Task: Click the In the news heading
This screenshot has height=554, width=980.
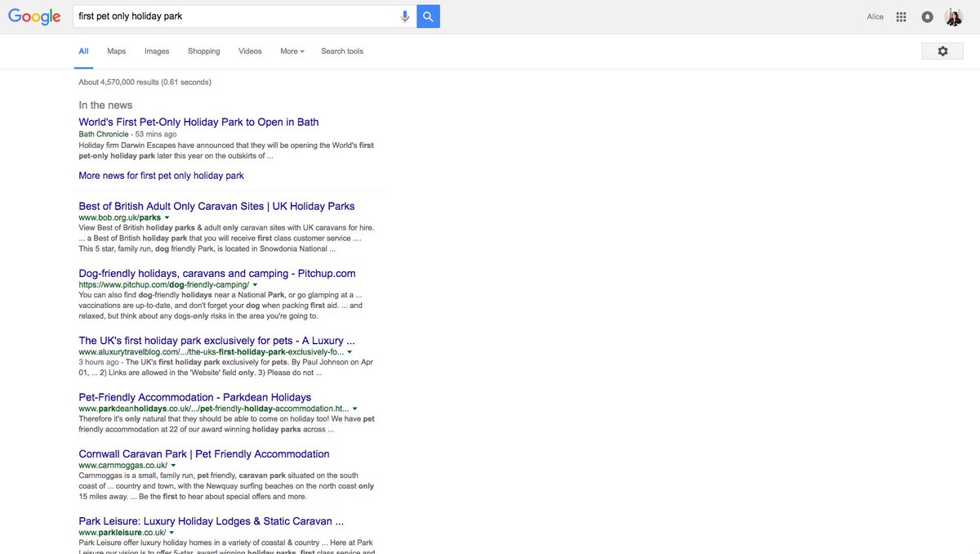Action: pos(105,105)
